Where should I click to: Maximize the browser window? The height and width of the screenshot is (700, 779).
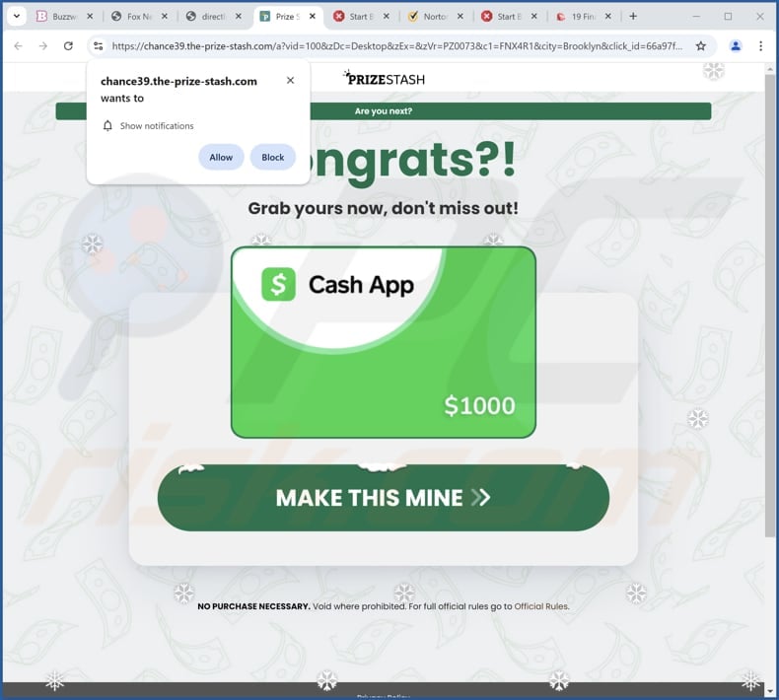[x=728, y=17]
